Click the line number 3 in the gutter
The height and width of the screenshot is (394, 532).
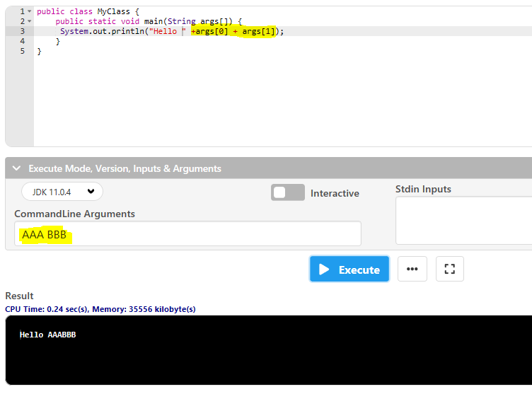point(23,31)
